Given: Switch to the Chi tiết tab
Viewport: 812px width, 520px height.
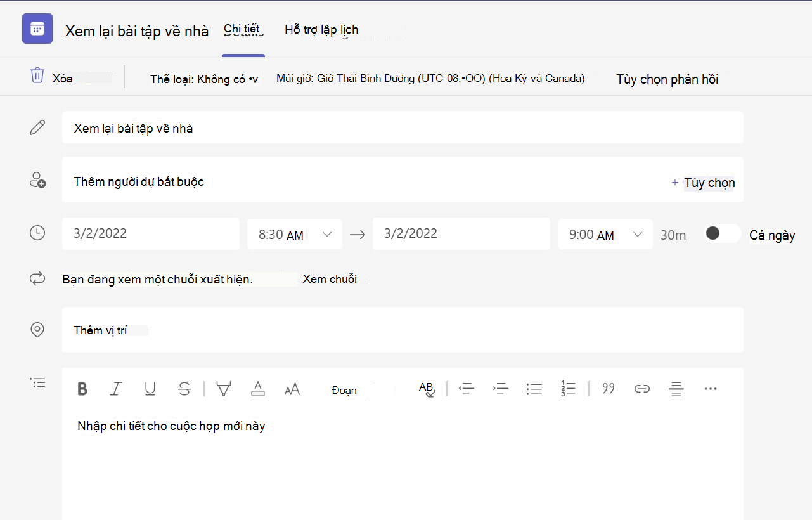Looking at the screenshot, I should pos(242,29).
